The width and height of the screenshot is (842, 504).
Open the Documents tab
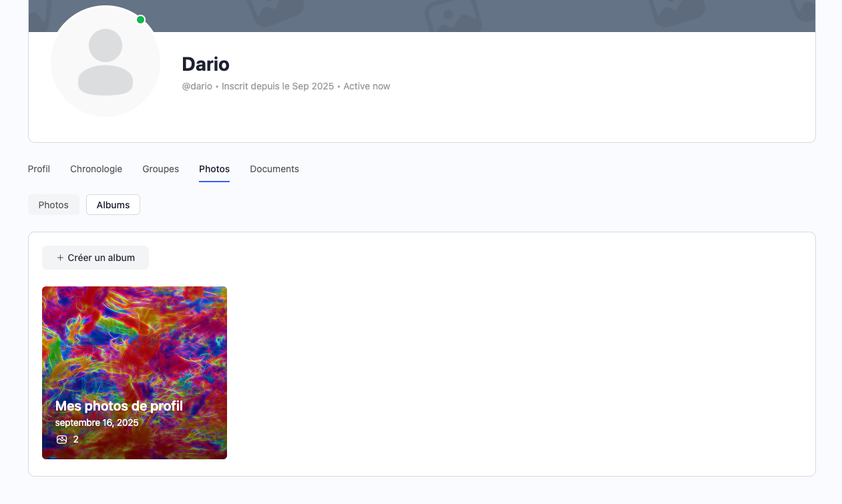coord(274,169)
